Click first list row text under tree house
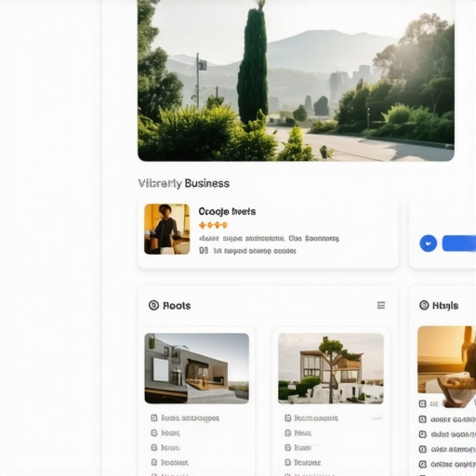This screenshot has width=476, height=476. pos(316,418)
